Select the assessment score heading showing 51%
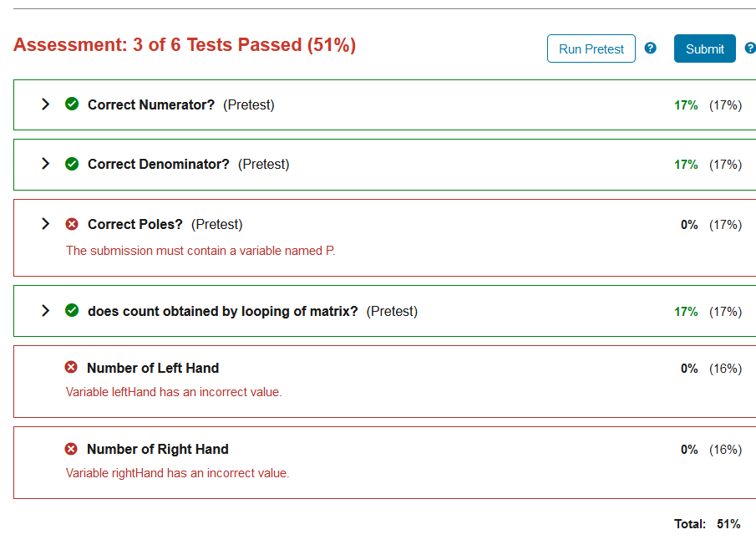This screenshot has width=756, height=550. (x=184, y=44)
